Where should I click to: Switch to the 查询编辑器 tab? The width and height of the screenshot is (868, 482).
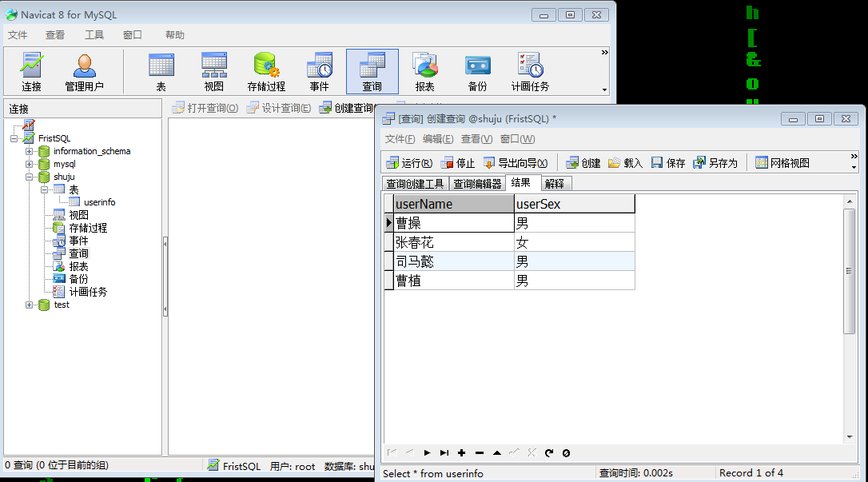pyautogui.click(x=477, y=184)
